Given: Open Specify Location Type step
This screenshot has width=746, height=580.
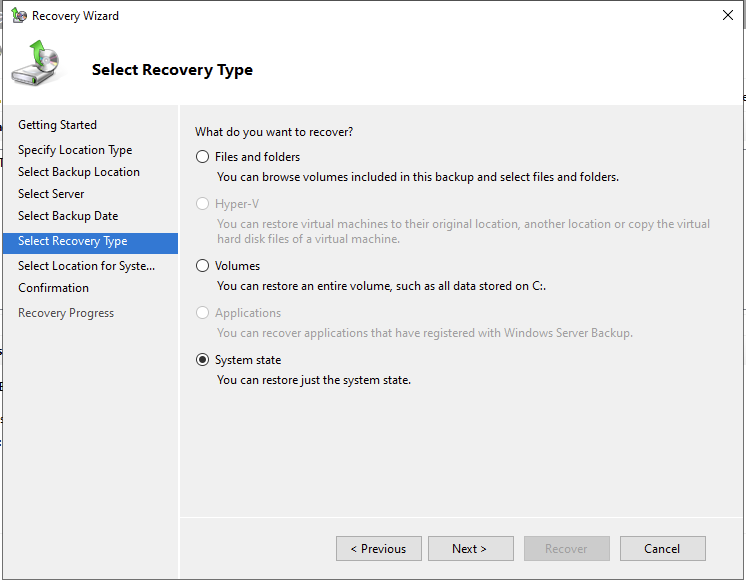Looking at the screenshot, I should [75, 150].
